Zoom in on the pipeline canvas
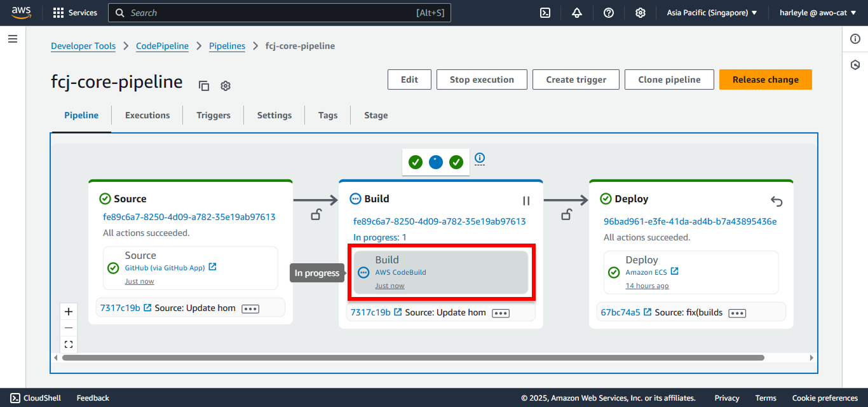868x407 pixels. pyautogui.click(x=69, y=312)
